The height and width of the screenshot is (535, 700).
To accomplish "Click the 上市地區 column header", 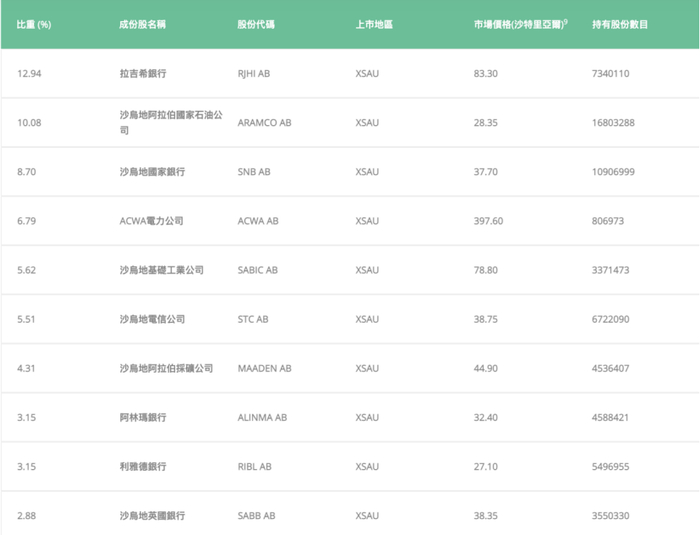I will (374, 25).
